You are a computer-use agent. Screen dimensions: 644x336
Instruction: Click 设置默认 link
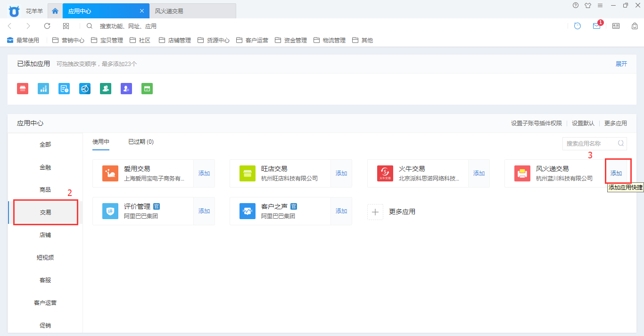(583, 123)
